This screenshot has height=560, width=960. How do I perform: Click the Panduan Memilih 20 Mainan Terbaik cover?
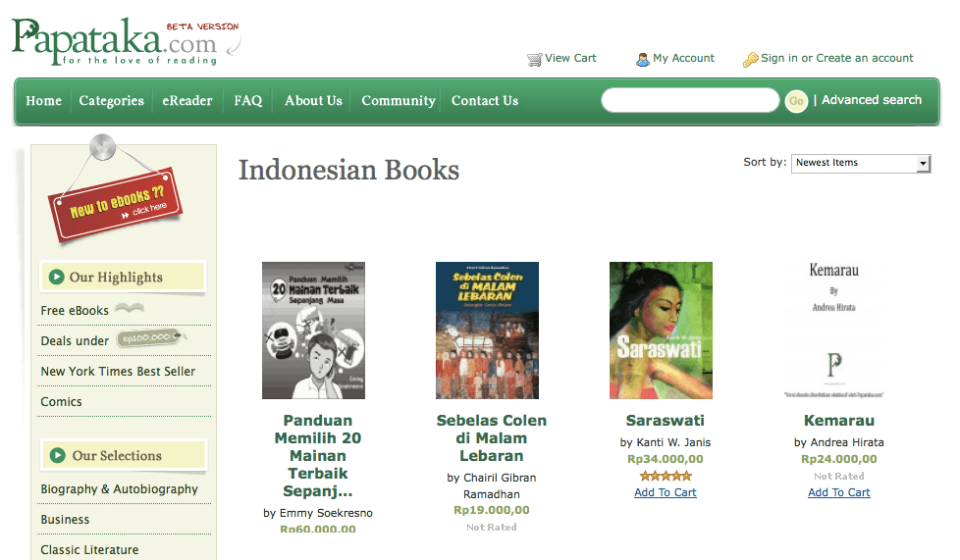(x=313, y=331)
